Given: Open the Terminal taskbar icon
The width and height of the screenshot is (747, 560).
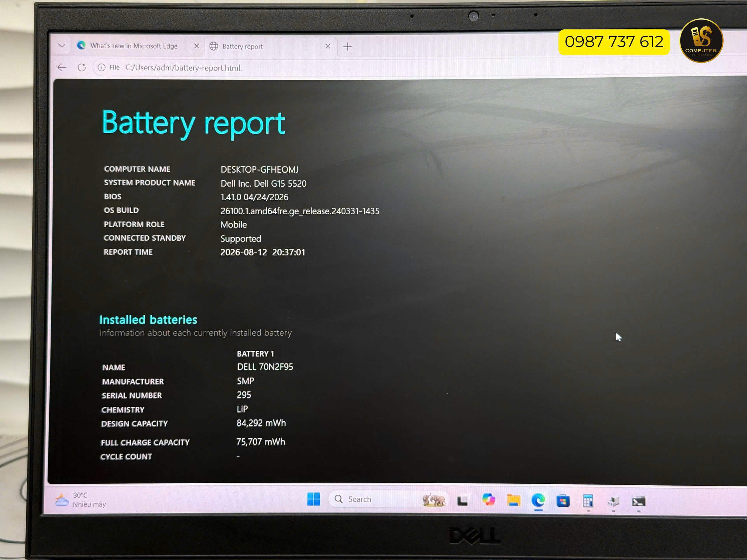Looking at the screenshot, I should (638, 502).
